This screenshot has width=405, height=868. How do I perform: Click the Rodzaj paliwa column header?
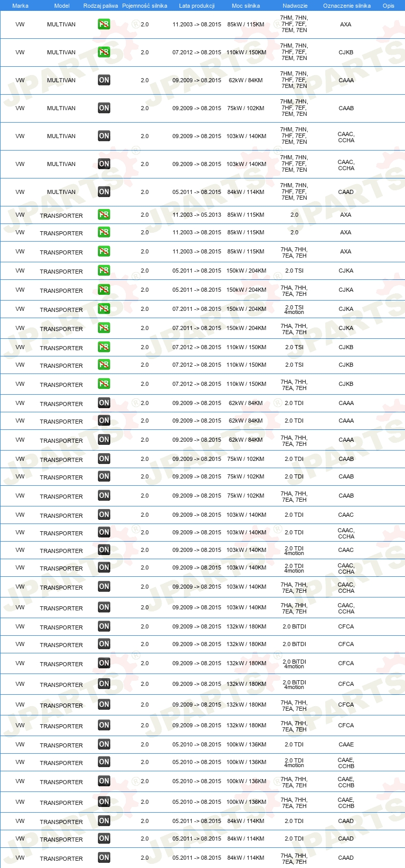click(x=100, y=6)
